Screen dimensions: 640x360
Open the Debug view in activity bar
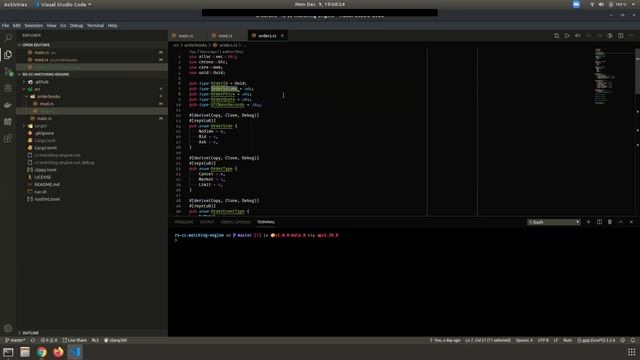(x=8, y=88)
